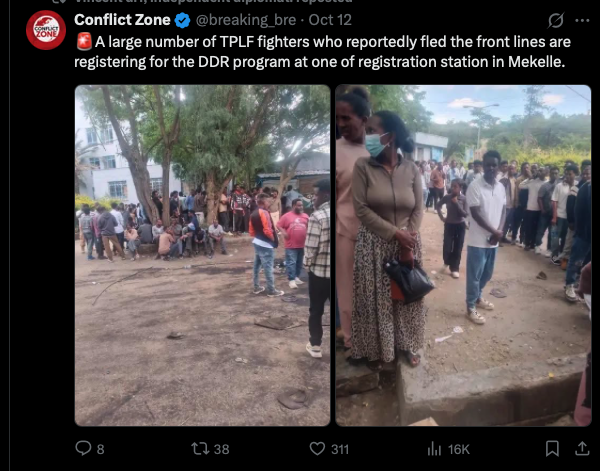This screenshot has height=471, width=600.
Task: Click the 38 reposts count
Action: tap(221, 449)
